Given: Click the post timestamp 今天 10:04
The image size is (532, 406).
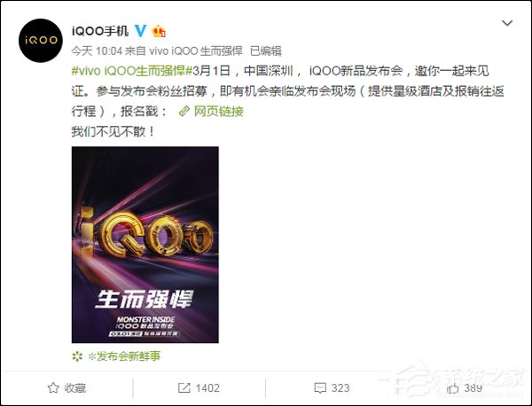Looking at the screenshot, I should click(x=97, y=51).
